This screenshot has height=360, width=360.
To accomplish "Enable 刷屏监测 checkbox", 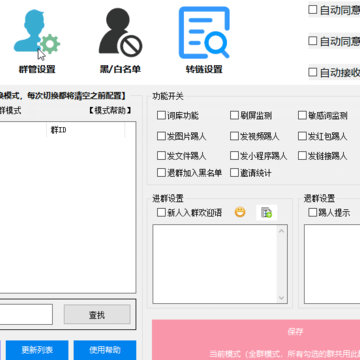I will coord(235,116).
